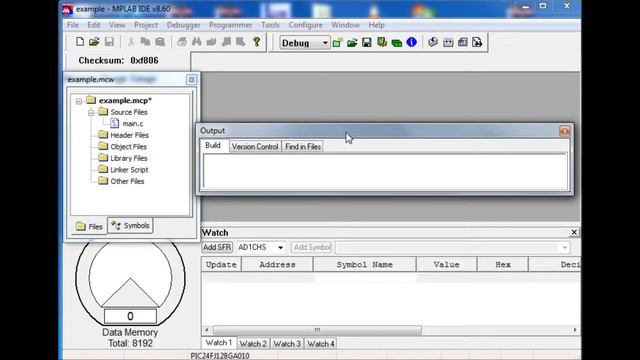Close the Watch window

click(x=574, y=232)
